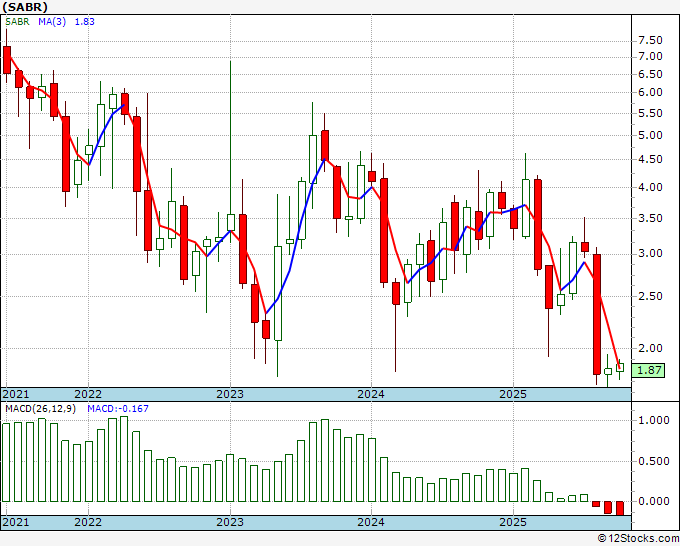The width and height of the screenshot is (680, 546).
Task: Click the 7.50 price axis label
Action: [650, 41]
